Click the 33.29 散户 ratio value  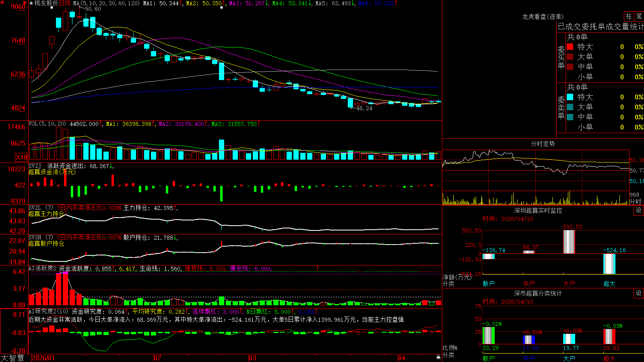coord(490,348)
